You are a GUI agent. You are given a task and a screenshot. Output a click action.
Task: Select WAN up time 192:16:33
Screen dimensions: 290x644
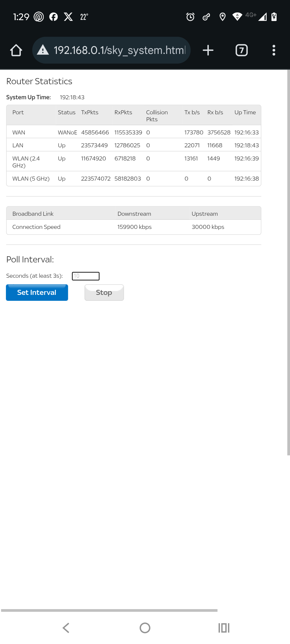(247, 133)
